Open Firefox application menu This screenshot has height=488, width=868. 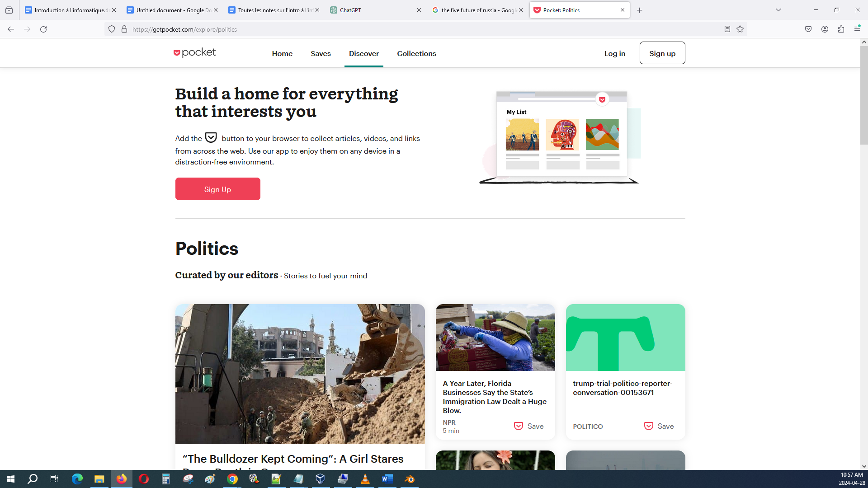point(857,29)
